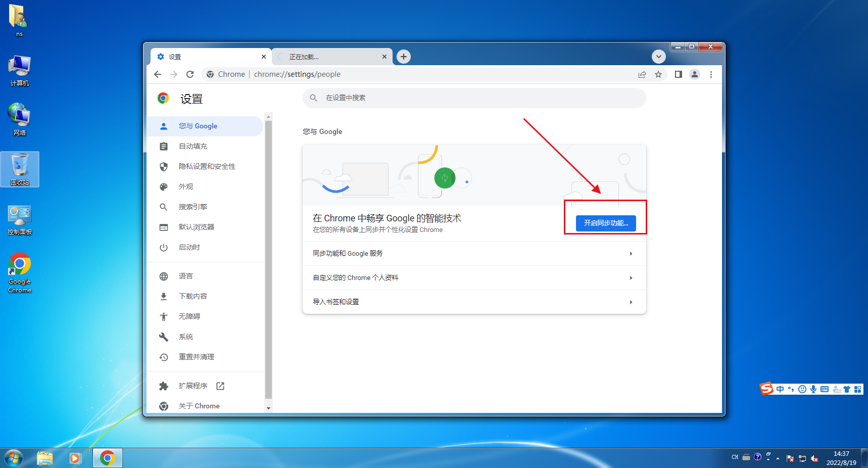Share this page via the share icon
This screenshot has height=468, width=868.
pos(642,74)
